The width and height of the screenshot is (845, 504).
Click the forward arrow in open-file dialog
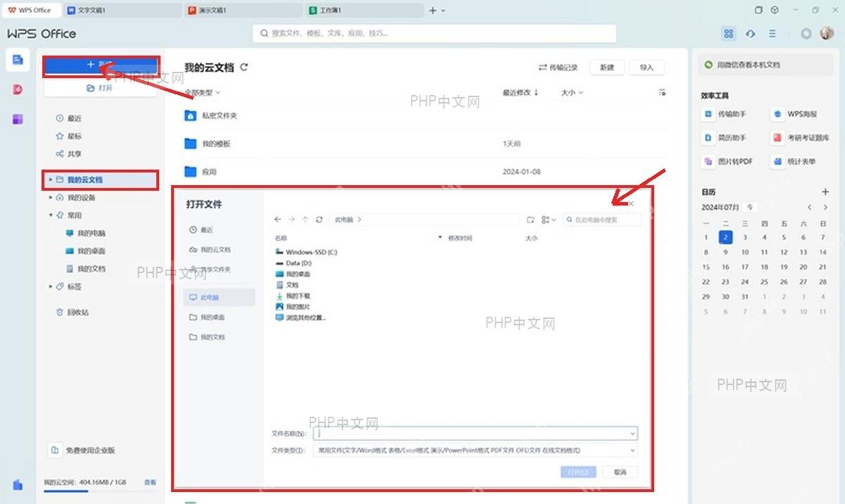(x=292, y=220)
